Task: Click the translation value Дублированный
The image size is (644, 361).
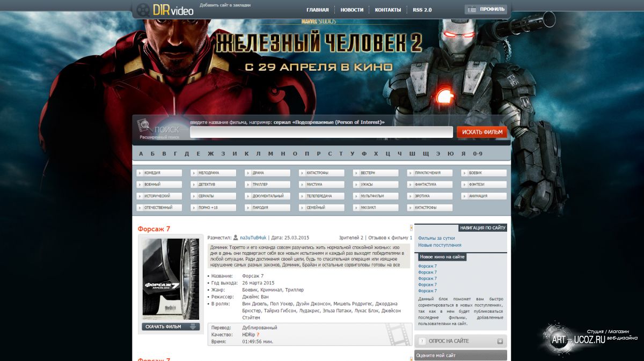Action: click(260, 328)
